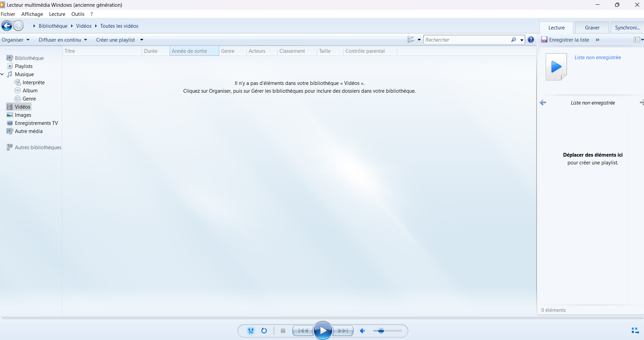Collapse the Musique tree node
Image resolution: width=644 pixels, height=340 pixels.
(x=2, y=74)
